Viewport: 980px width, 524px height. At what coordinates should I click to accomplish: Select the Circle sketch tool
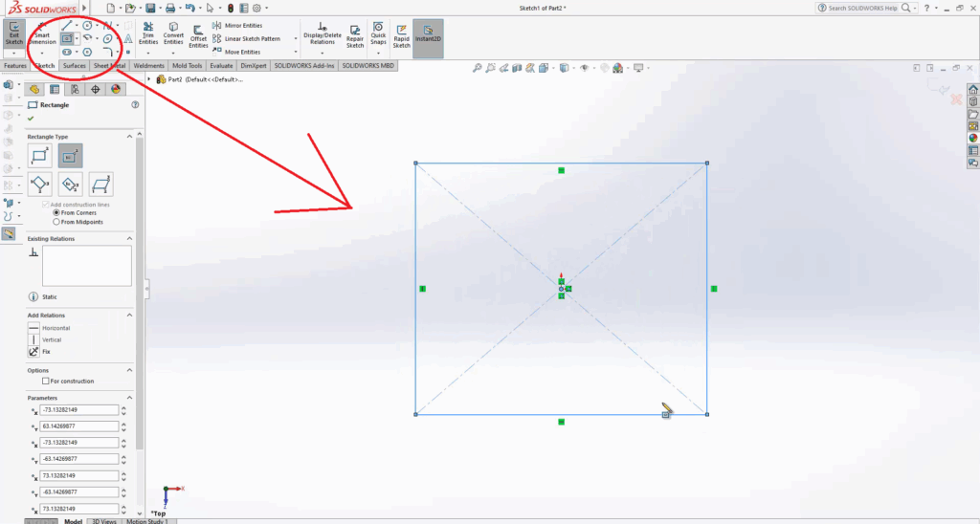point(87,26)
